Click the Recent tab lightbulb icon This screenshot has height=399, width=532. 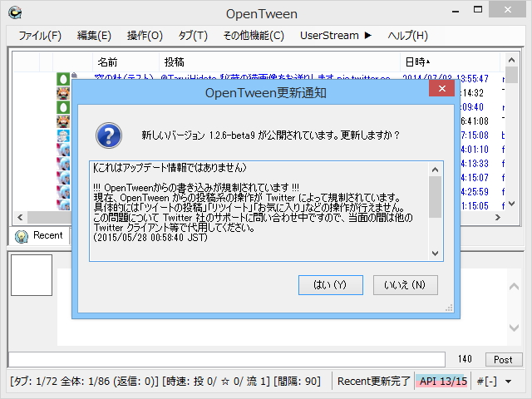coord(22,236)
